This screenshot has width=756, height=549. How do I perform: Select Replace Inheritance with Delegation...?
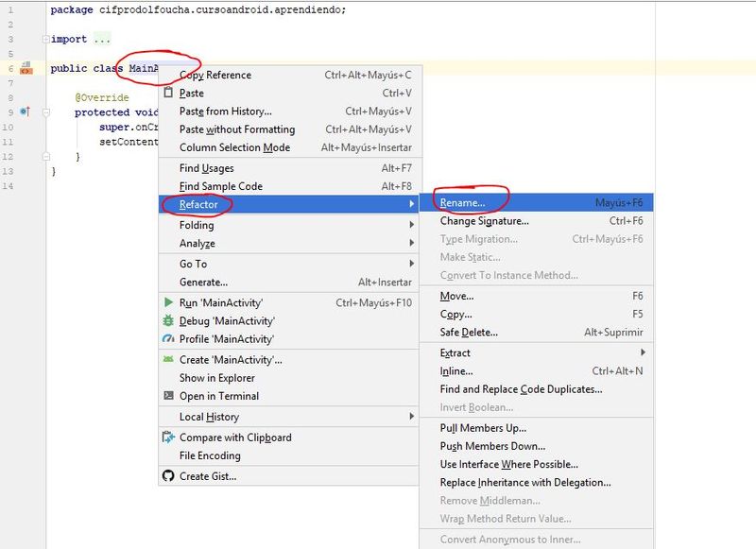coord(537,483)
